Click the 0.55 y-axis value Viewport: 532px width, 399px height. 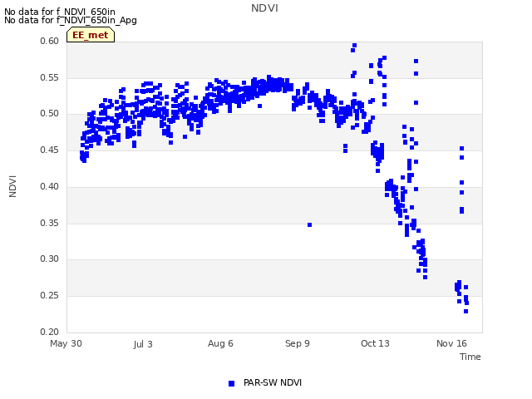(49, 77)
